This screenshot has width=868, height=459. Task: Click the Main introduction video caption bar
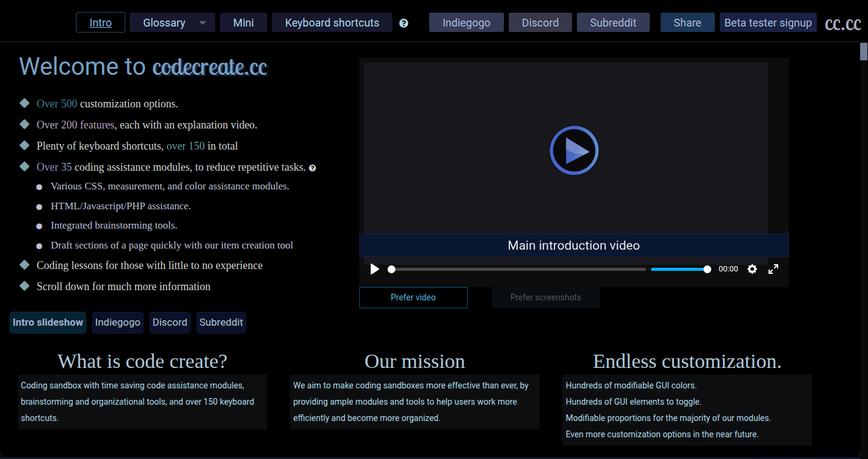tap(574, 245)
